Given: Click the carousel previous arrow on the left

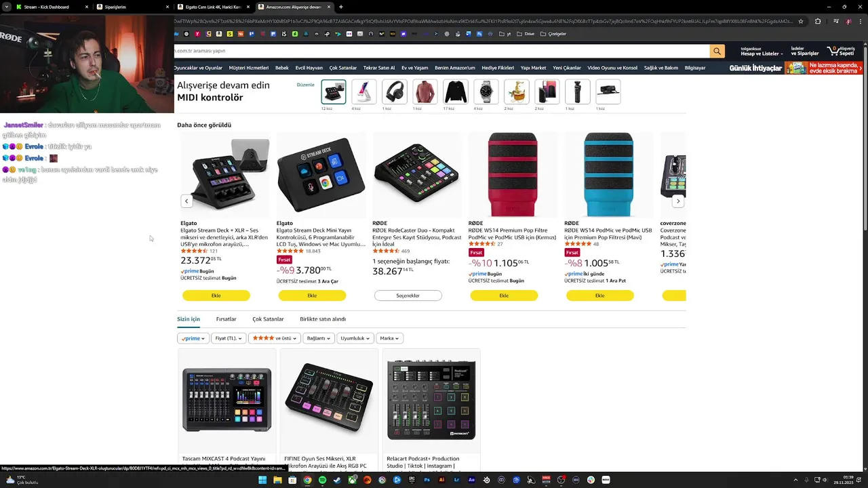Looking at the screenshot, I should pyautogui.click(x=186, y=201).
